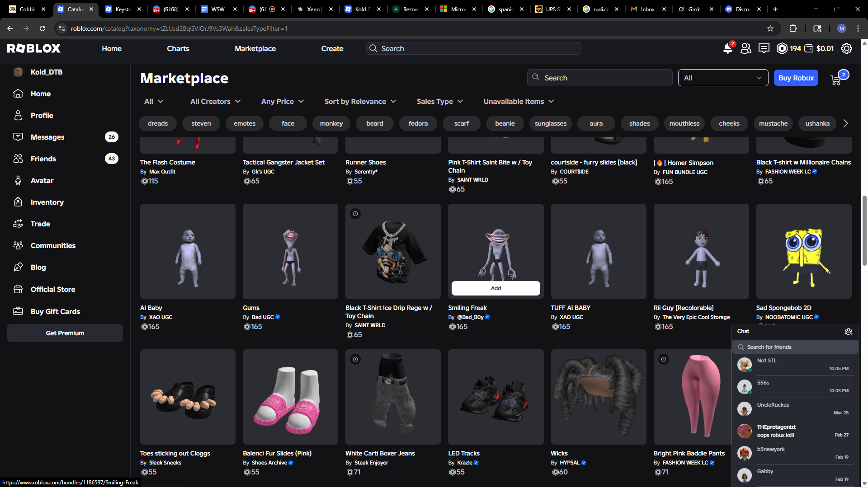The width and height of the screenshot is (868, 488).
Task: Show more tag chips with the right arrow
Action: [846, 123]
